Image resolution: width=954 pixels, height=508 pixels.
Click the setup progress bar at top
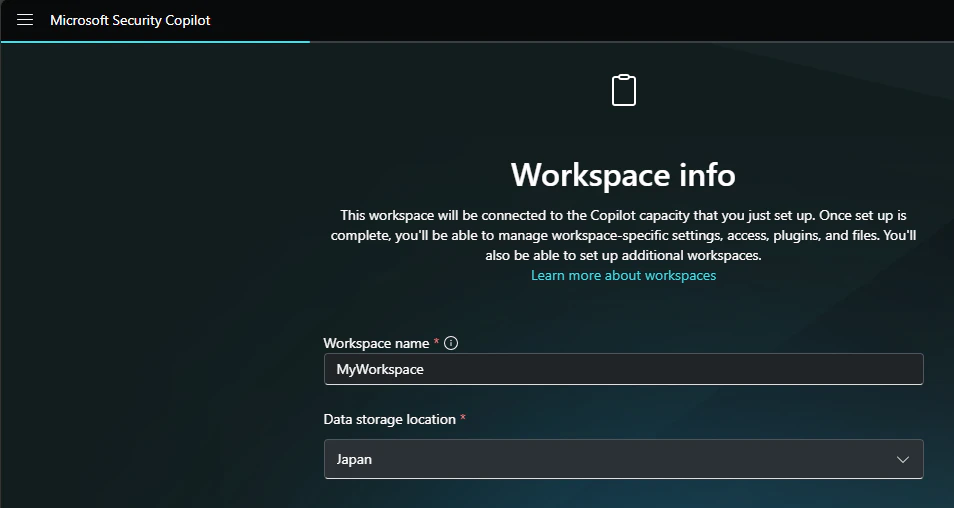pyautogui.click(x=477, y=41)
